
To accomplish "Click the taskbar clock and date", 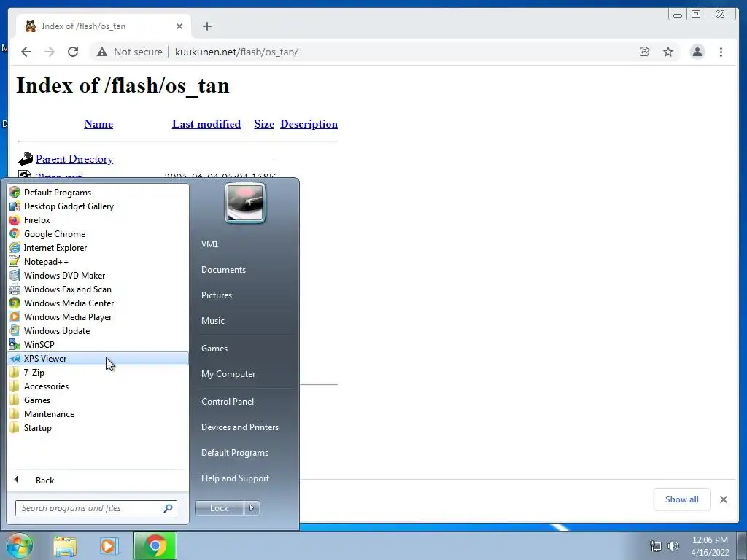I will pos(710,546).
